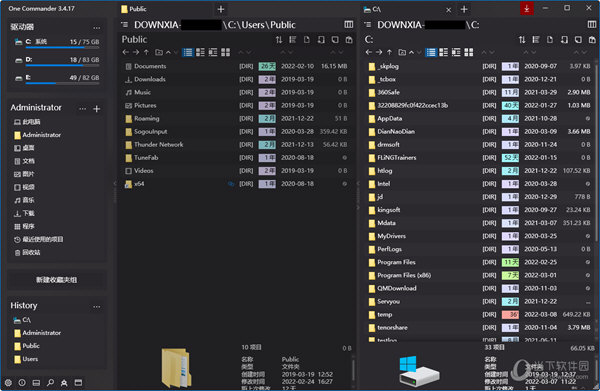Click the red download arrow button
The width and height of the screenshot is (600, 391).
tap(527, 8)
